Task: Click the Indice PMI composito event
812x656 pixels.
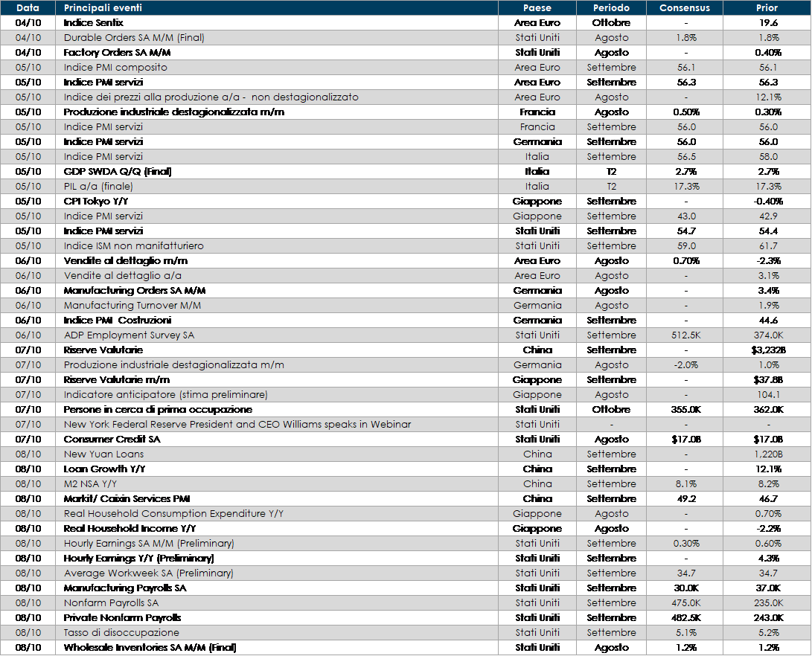Action: coord(115,68)
